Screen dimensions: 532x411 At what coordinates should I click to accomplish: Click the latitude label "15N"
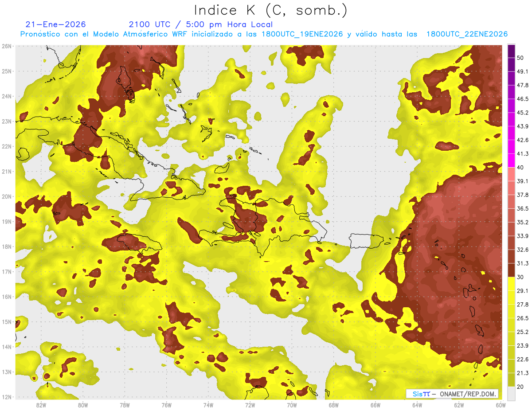click(7, 322)
